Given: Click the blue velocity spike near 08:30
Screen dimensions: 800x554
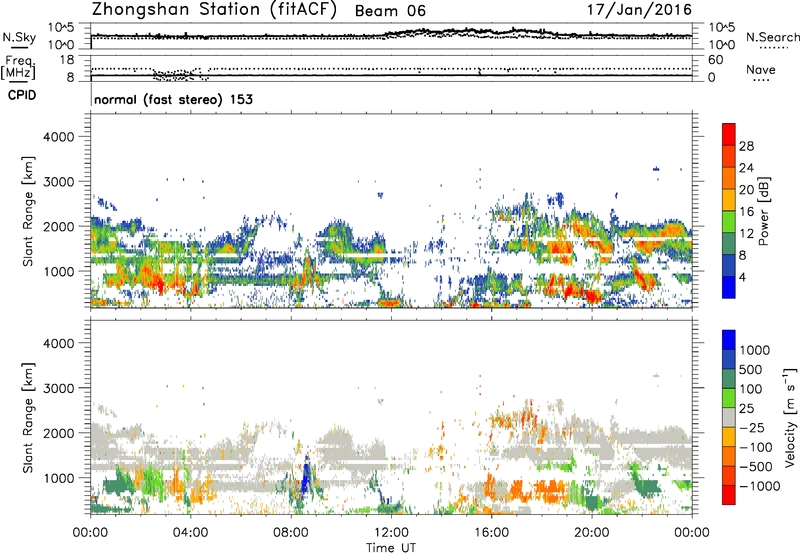Looking at the screenshot, I should pyautogui.click(x=306, y=477).
